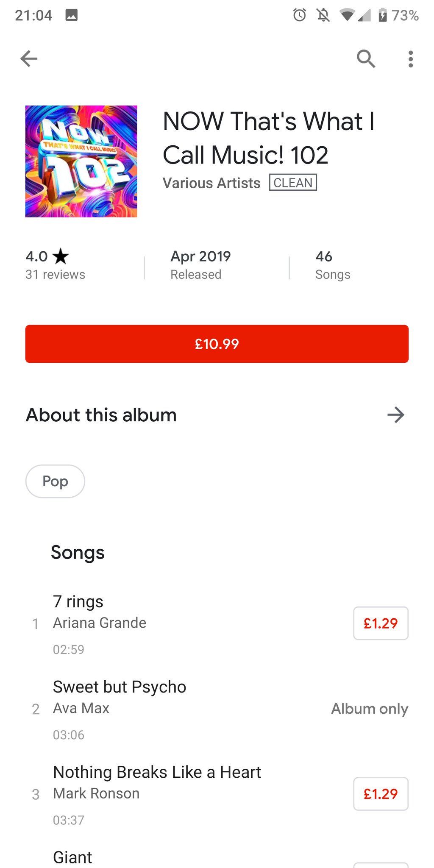Tap the star rating icon
This screenshot has height=868, width=434.
point(61,256)
